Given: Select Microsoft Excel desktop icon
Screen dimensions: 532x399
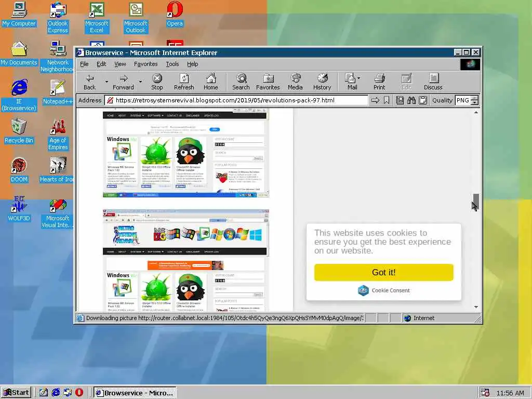Looking at the screenshot, I should pos(97,18).
